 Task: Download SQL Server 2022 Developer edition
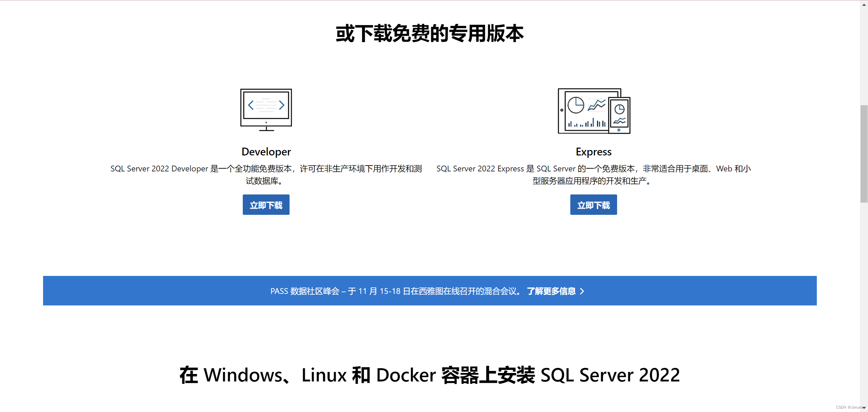266,205
